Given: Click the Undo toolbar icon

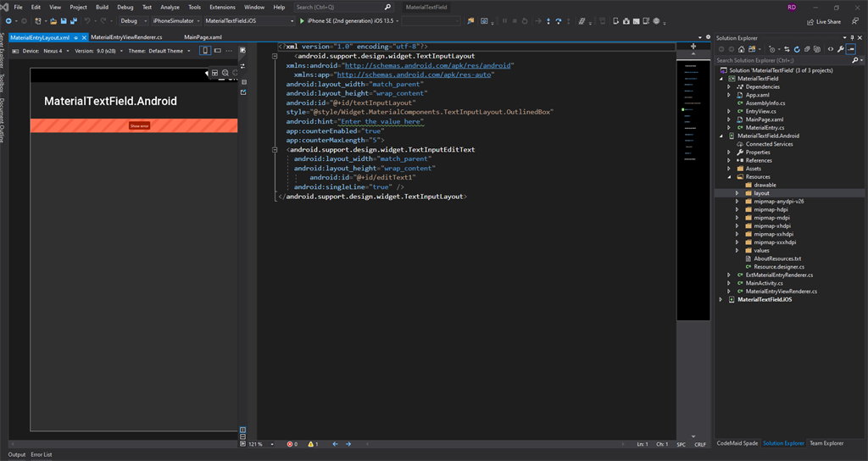Looking at the screenshot, I should (87, 20).
